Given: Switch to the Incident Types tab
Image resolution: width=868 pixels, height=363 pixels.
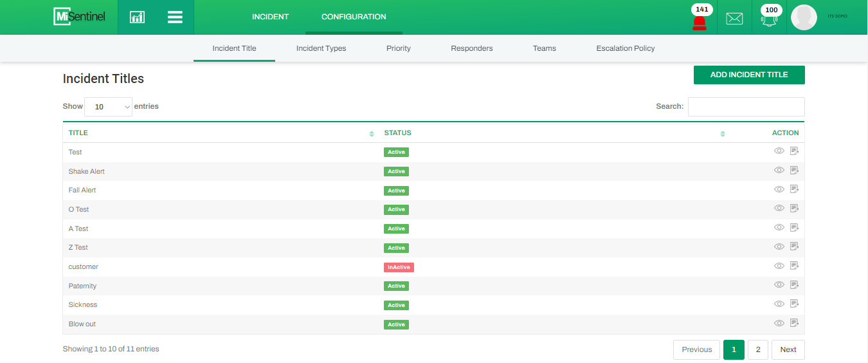Looking at the screenshot, I should (x=321, y=48).
